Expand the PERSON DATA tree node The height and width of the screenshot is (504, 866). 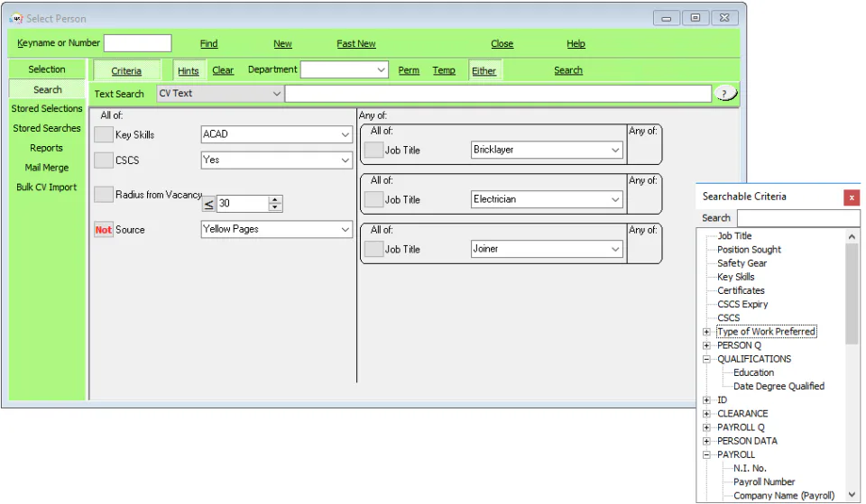pyautogui.click(x=706, y=441)
